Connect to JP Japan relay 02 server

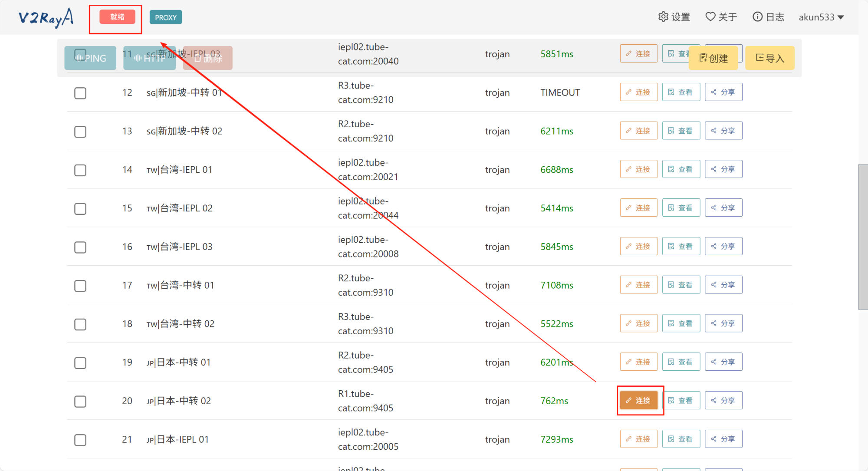point(638,400)
